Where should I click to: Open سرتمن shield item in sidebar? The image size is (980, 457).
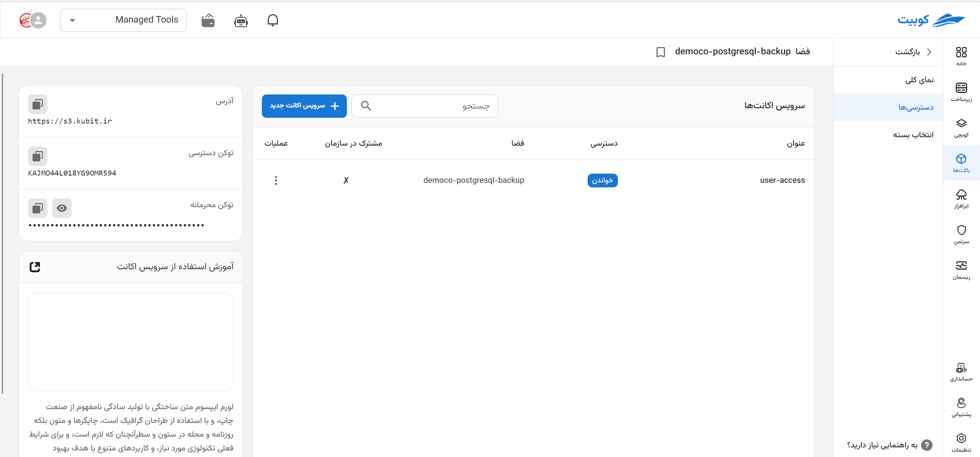click(961, 234)
